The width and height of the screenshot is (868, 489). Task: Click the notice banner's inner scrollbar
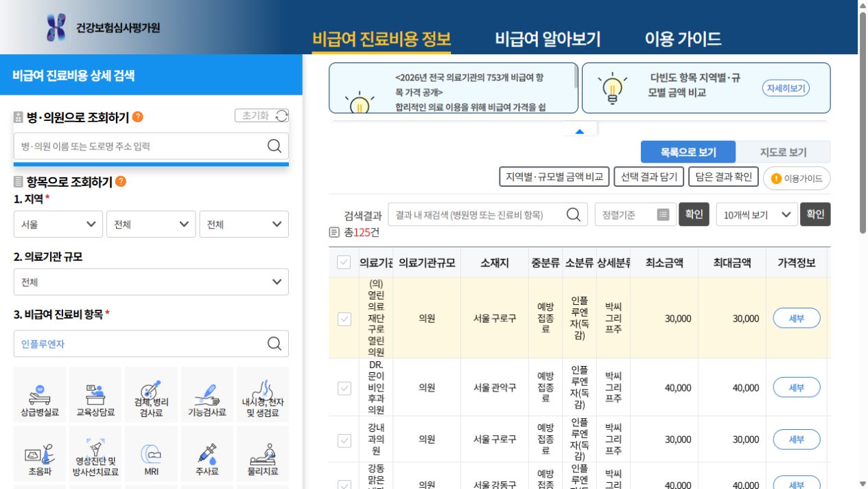pyautogui.click(x=576, y=76)
